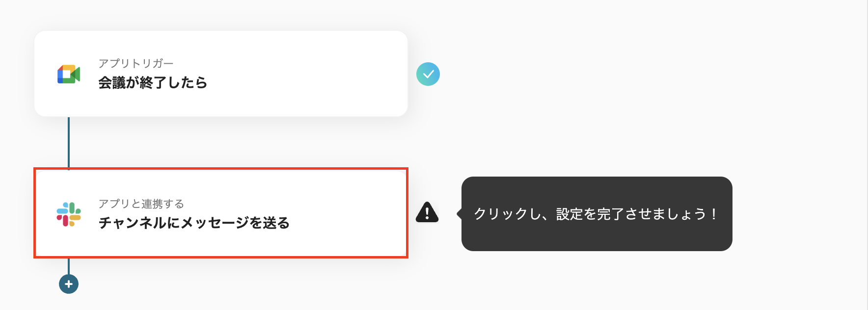Select the Google Meet trigger card
This screenshot has height=310, width=868.
click(x=220, y=74)
